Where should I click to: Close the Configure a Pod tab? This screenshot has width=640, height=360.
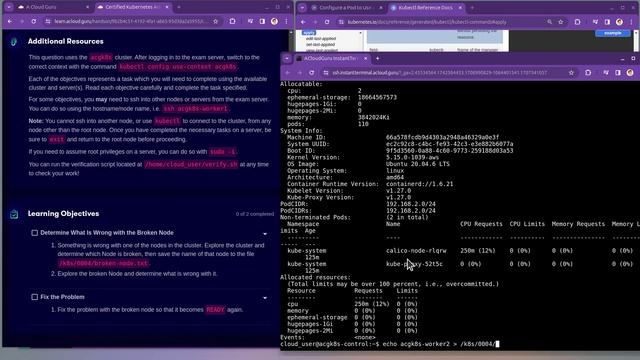click(x=380, y=7)
